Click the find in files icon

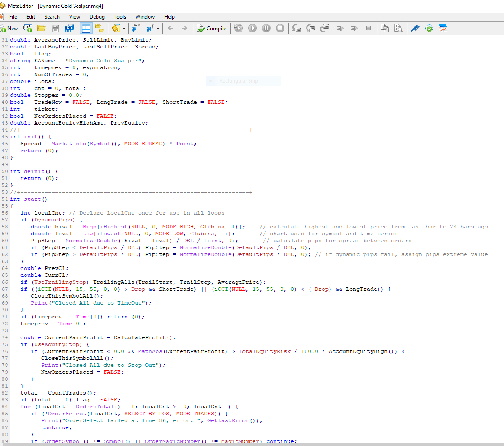click(x=398, y=29)
